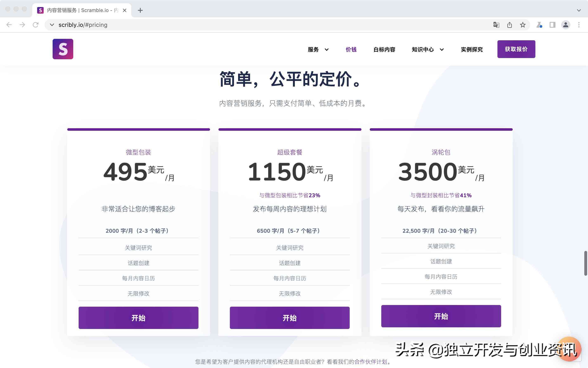Viewport: 588px width, 368px height.
Task: Expand the 服务 menu chevron
Action: pyautogui.click(x=327, y=50)
